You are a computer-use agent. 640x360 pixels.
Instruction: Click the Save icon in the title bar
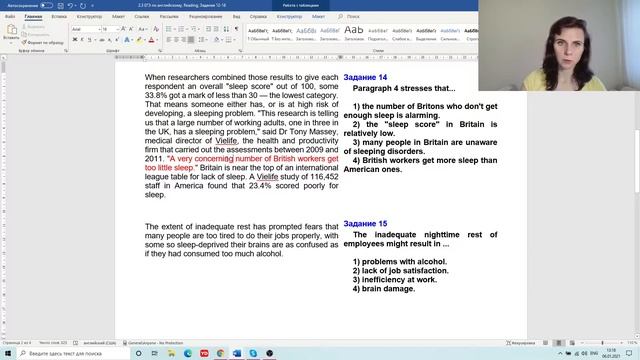[60, 6]
